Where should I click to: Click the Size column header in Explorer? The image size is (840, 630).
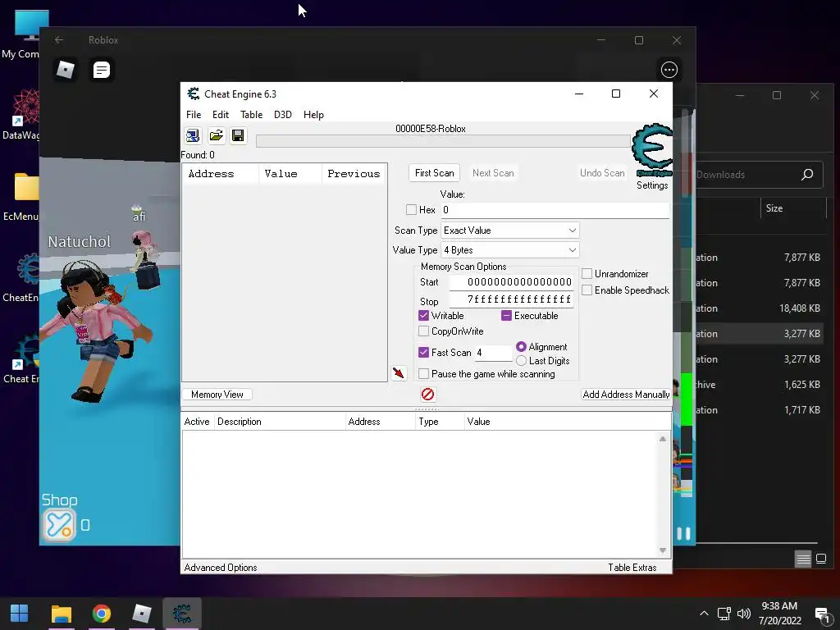click(x=793, y=208)
